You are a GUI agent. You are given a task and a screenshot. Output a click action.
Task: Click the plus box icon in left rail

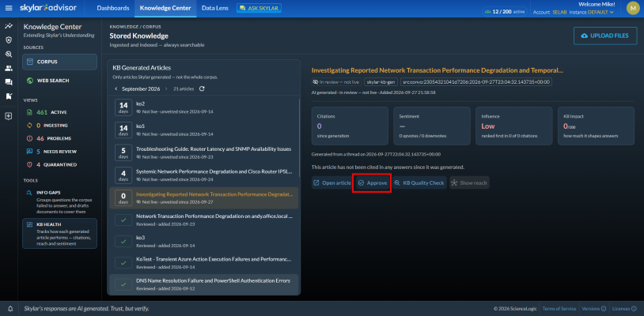pos(9,116)
